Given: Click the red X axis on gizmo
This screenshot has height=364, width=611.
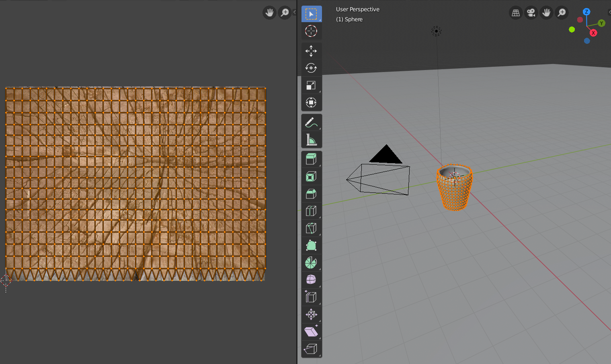Looking at the screenshot, I should [x=593, y=33].
